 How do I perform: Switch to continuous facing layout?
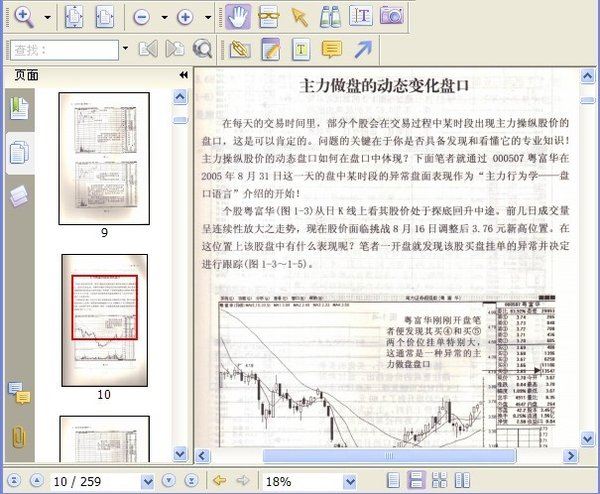[x=439, y=480]
